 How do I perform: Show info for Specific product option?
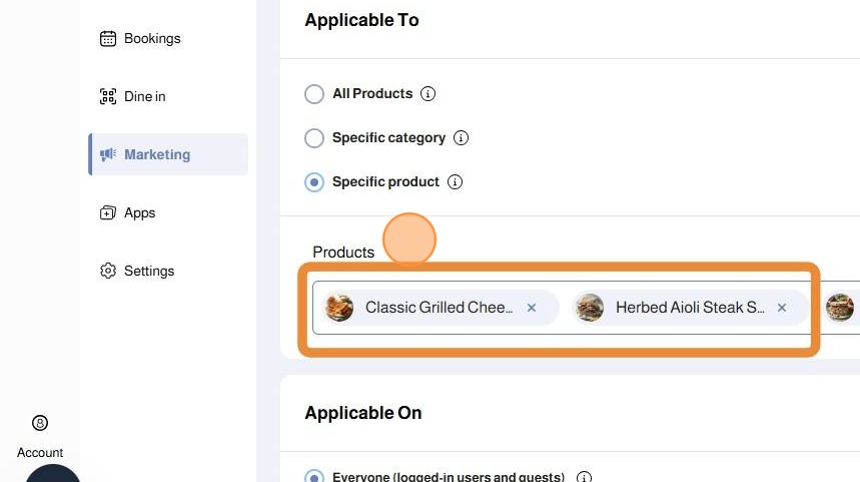pos(455,182)
